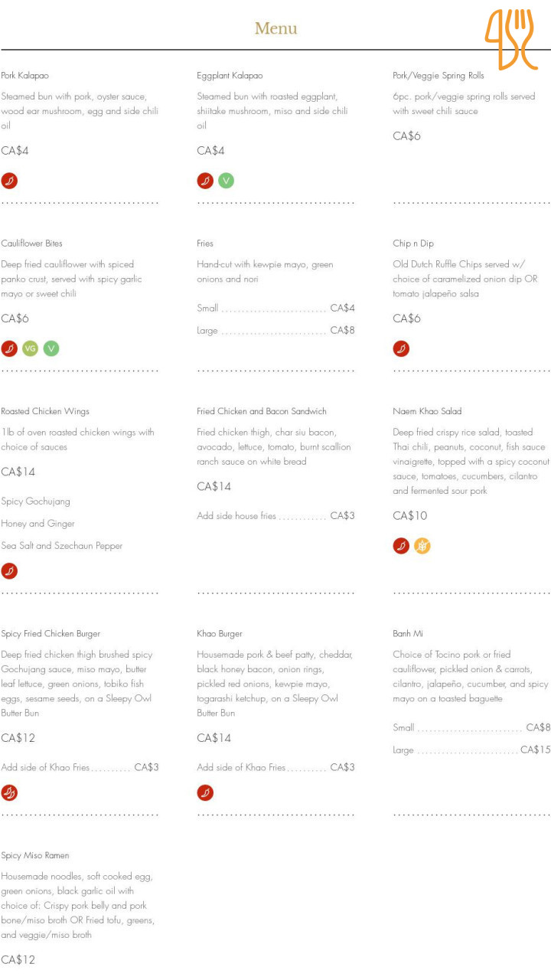This screenshot has height=980, width=551.
Task: Click the spicy icon under Khao Burger
Action: 205,792
